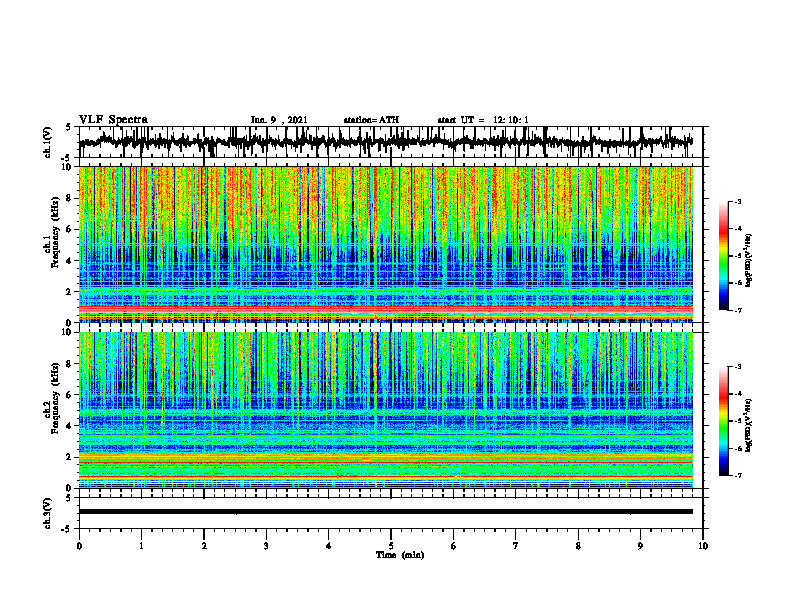This screenshot has width=792, height=612.
Task: Click the "ch.3(V)" axis label
Action: point(48,513)
